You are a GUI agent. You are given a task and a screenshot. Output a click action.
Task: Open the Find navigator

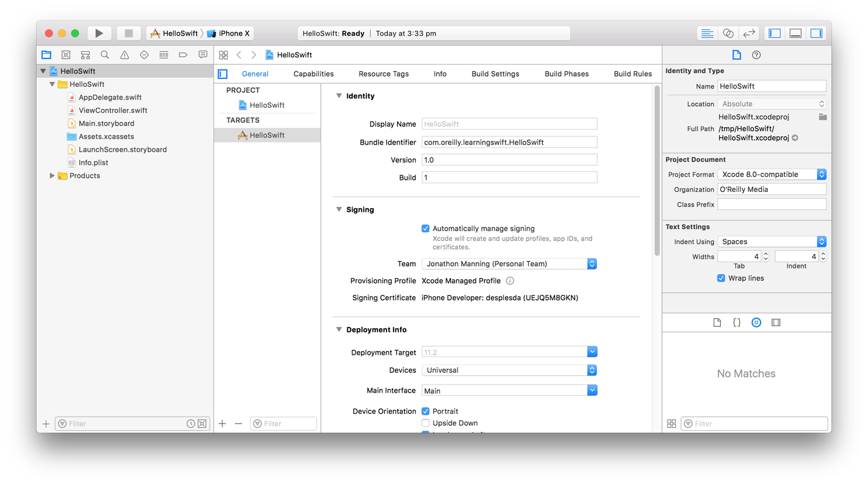tap(105, 55)
